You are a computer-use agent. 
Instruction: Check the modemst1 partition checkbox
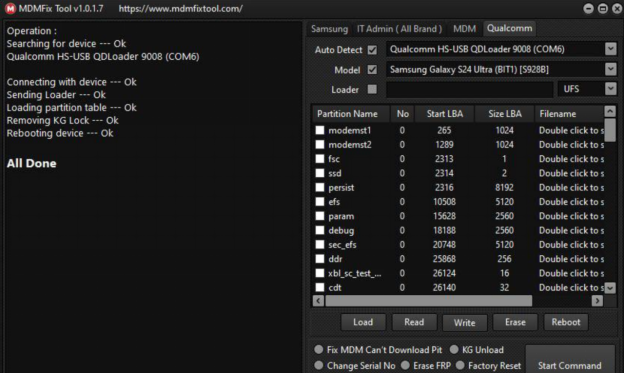[x=320, y=130]
